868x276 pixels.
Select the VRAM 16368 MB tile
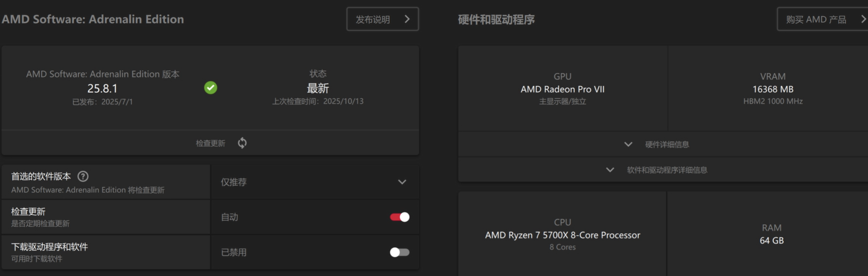click(x=772, y=89)
